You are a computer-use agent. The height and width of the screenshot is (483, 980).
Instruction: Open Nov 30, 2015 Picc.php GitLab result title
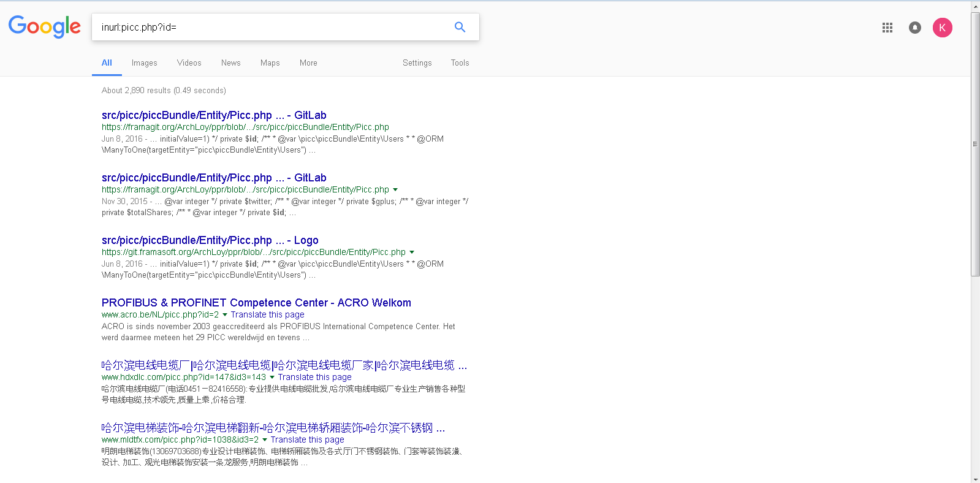click(x=214, y=178)
